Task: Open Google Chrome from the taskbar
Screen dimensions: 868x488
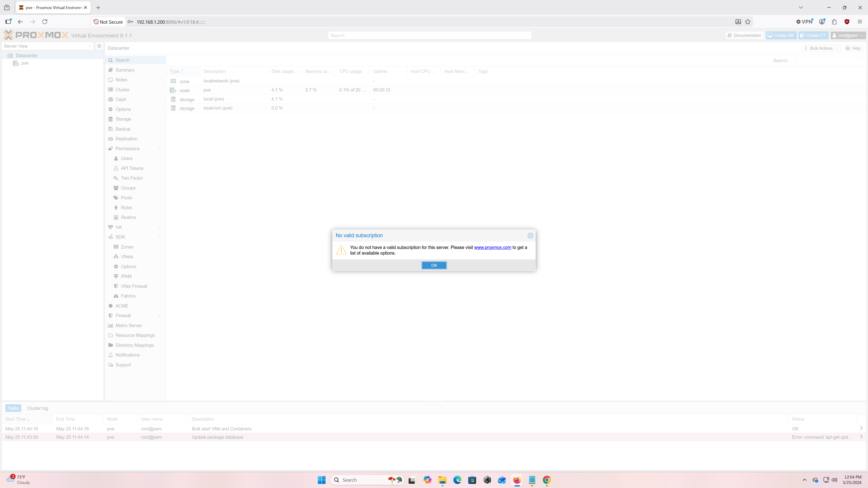Action: click(547, 480)
